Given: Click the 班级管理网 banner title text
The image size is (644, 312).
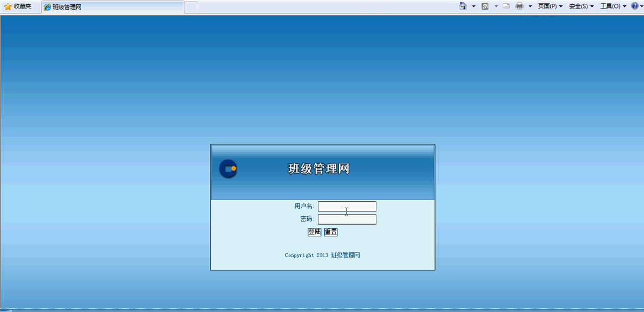Looking at the screenshot, I should click(x=319, y=169).
